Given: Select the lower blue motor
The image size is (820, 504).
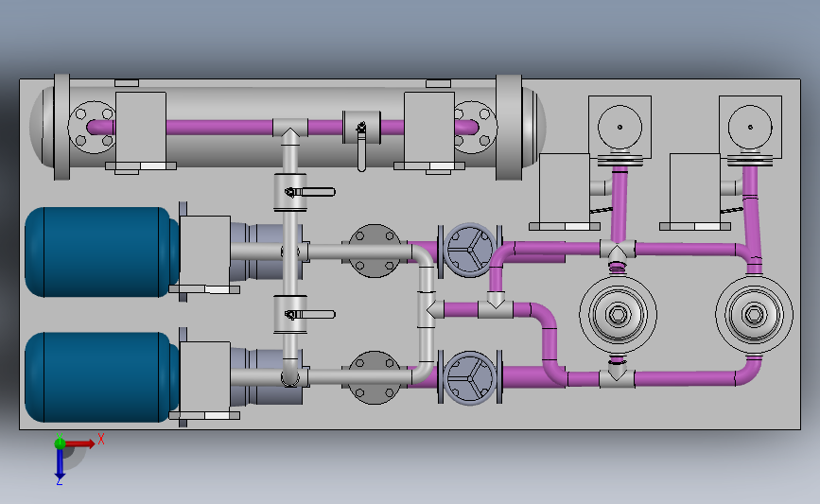Looking at the screenshot, I should click(102, 377).
